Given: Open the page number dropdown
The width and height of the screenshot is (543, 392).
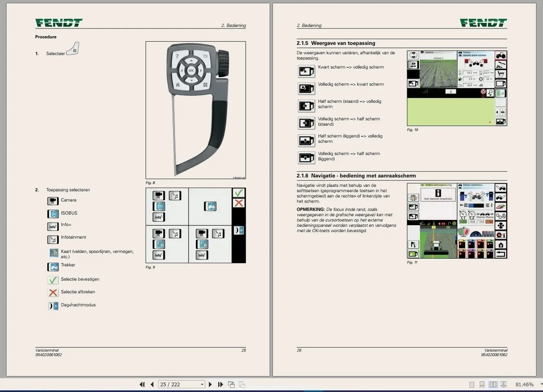Looking at the screenshot, I should [202, 384].
